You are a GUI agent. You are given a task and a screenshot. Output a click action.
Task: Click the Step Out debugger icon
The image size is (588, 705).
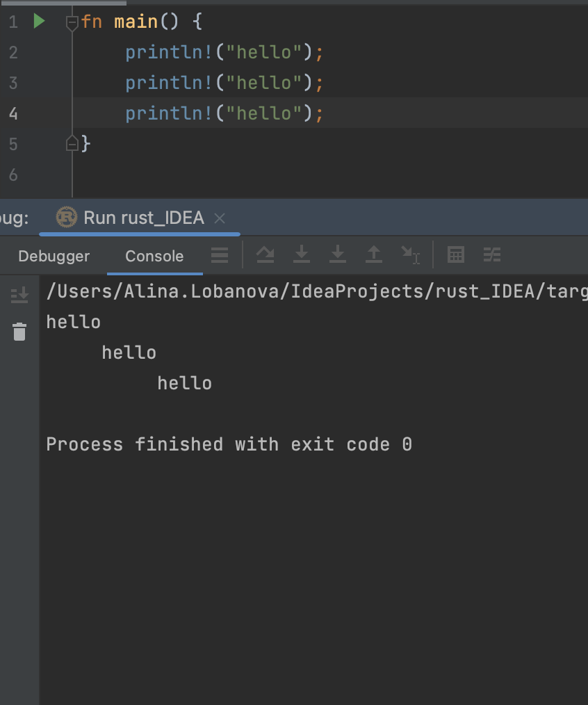coord(373,254)
